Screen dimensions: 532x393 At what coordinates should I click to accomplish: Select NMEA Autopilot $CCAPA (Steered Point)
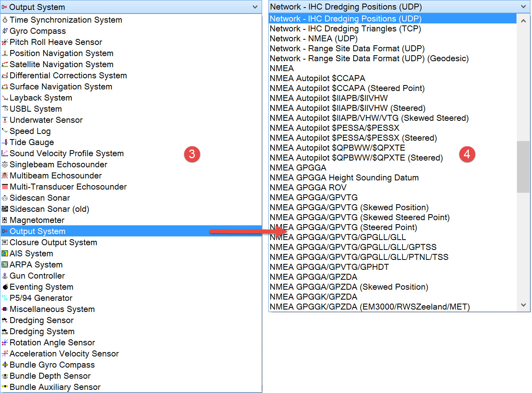tap(393, 88)
